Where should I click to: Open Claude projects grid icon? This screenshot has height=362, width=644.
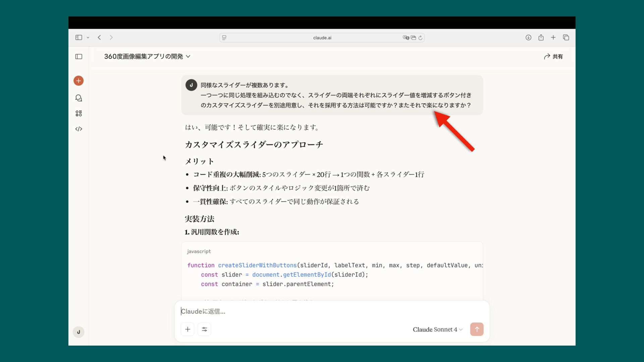click(x=78, y=114)
